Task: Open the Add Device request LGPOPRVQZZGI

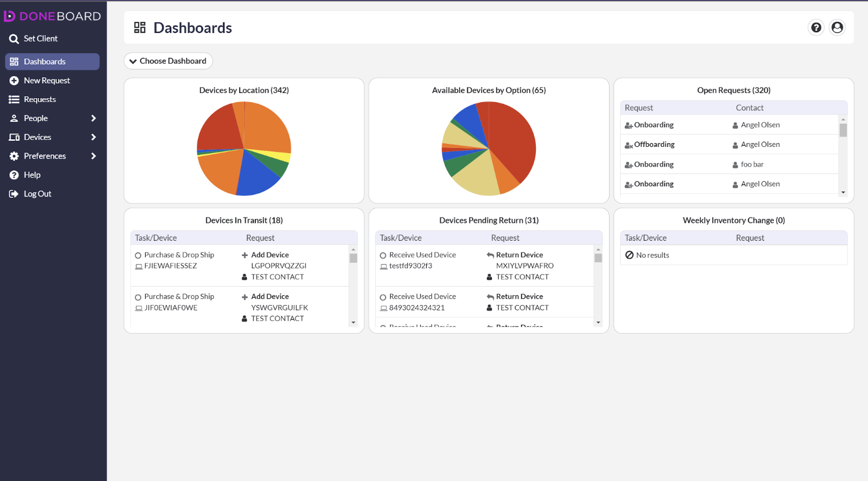Action: [279, 266]
